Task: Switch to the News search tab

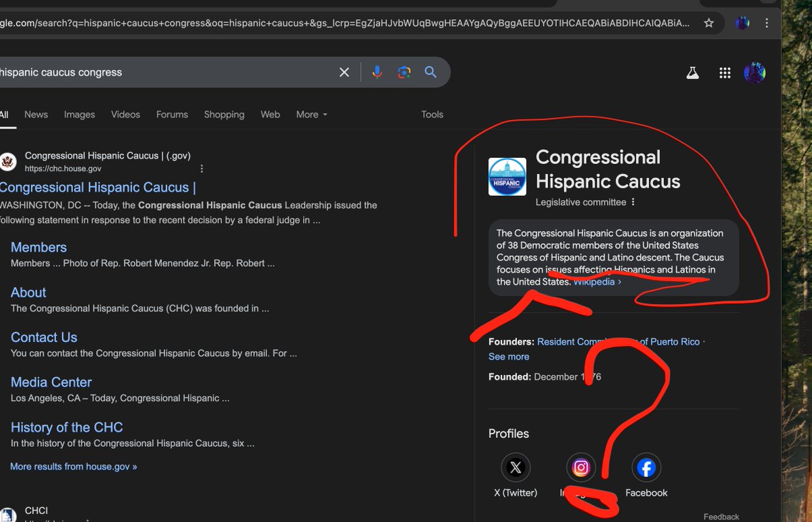Action: coord(36,114)
